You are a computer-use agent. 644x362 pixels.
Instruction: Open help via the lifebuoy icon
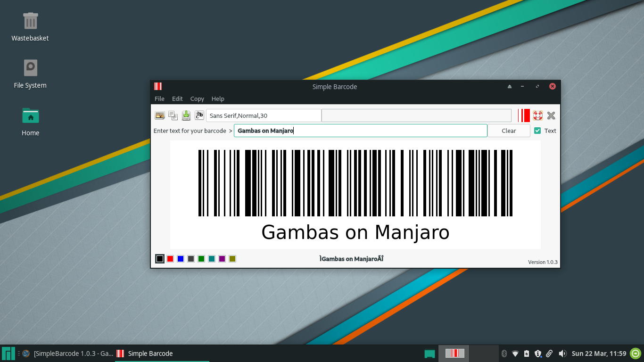pyautogui.click(x=538, y=115)
